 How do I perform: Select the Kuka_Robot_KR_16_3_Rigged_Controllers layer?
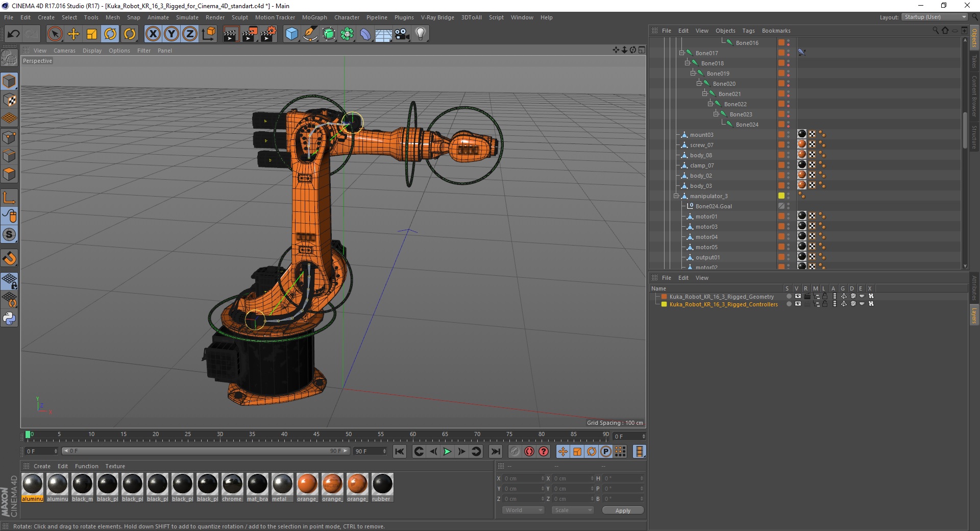[723, 304]
